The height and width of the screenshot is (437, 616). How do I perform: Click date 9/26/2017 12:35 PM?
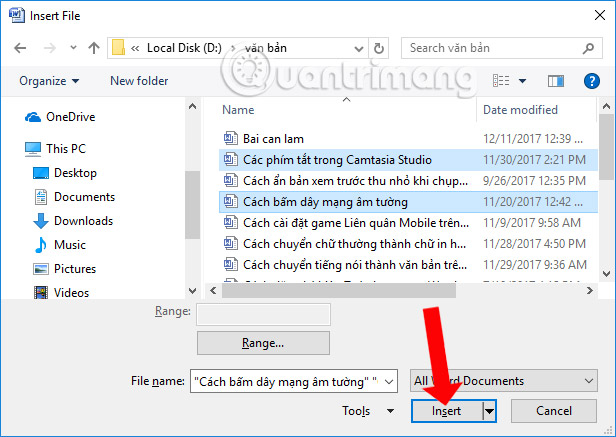click(534, 181)
